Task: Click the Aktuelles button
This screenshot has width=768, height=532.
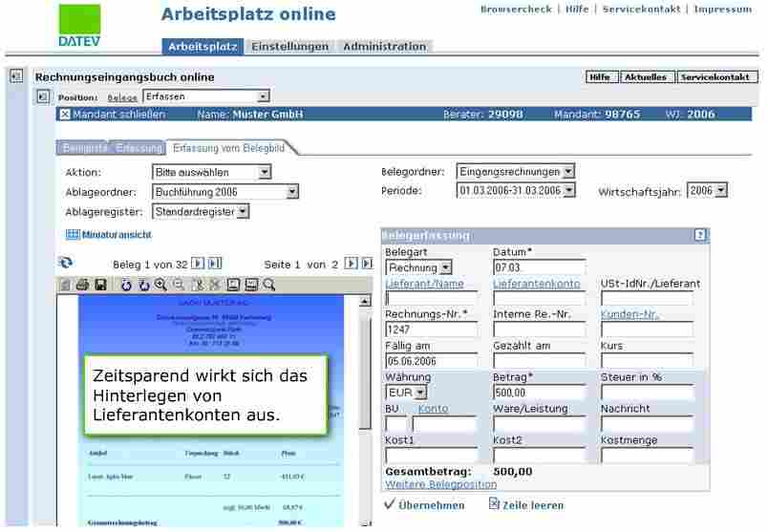Action: [x=646, y=77]
